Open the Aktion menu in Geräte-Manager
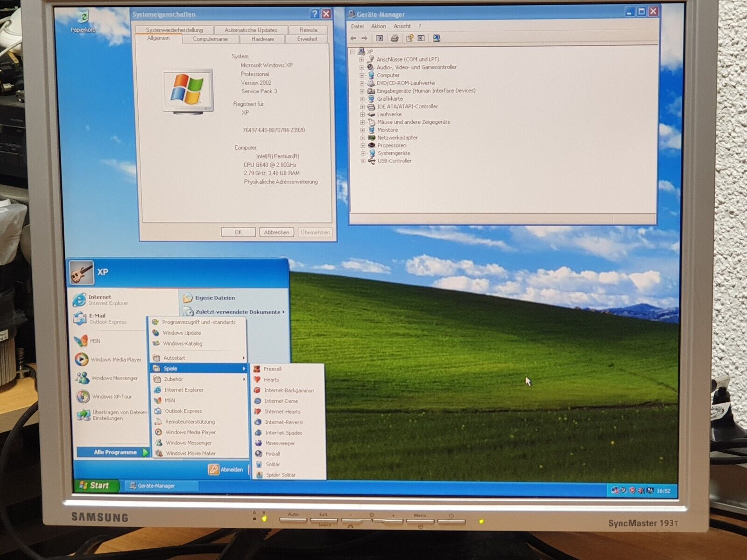This screenshot has width=747, height=560. point(378,27)
